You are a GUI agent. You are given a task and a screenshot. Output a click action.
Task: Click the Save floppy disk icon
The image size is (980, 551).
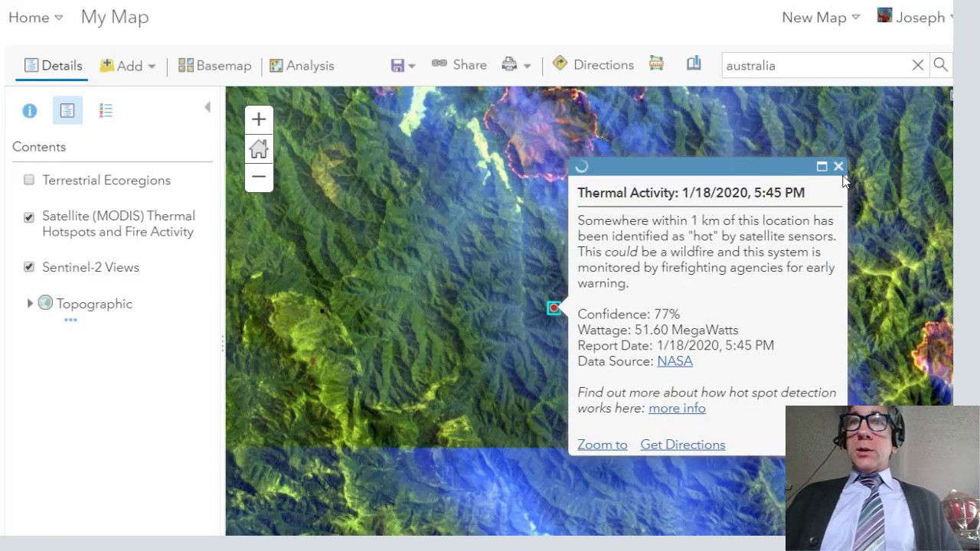point(397,66)
